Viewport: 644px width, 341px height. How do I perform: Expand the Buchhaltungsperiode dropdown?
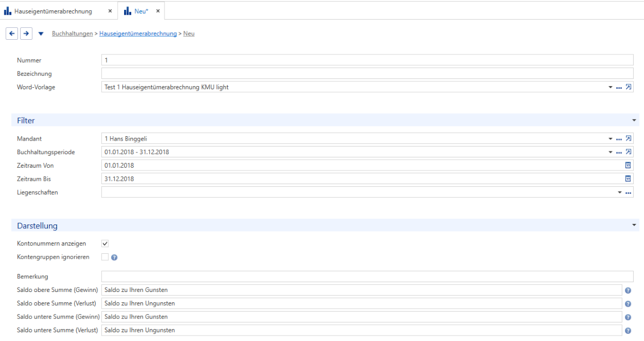click(x=610, y=152)
